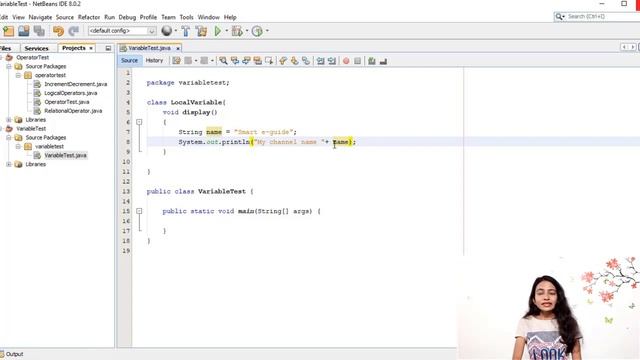Click the Shift Line Right icon
The width and height of the screenshot is (640, 360).
pyautogui.click(x=332, y=61)
